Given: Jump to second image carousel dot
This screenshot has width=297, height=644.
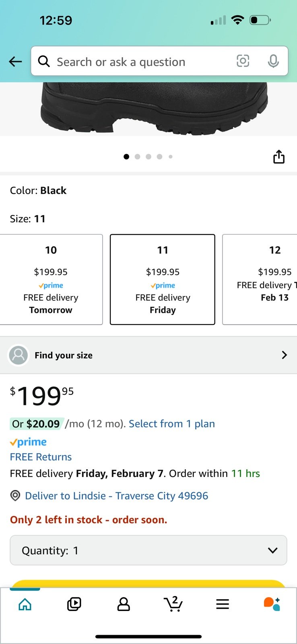Looking at the screenshot, I should [138, 157].
